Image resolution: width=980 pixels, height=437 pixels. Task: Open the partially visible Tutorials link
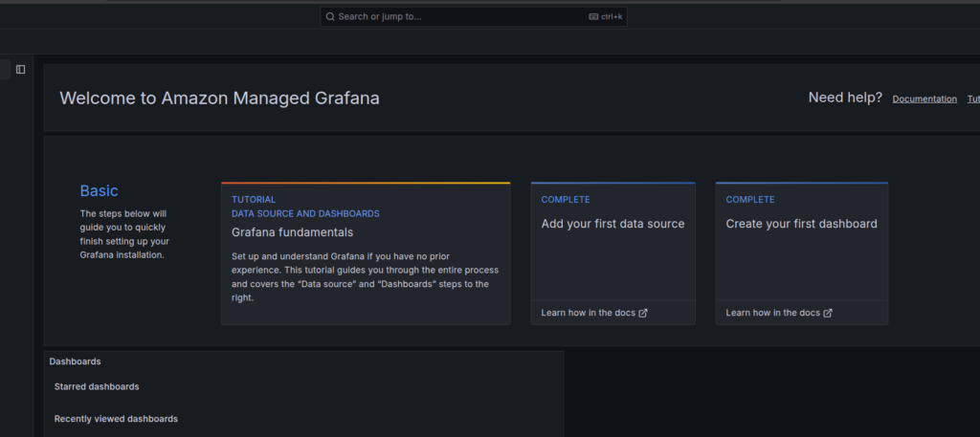pyautogui.click(x=972, y=98)
